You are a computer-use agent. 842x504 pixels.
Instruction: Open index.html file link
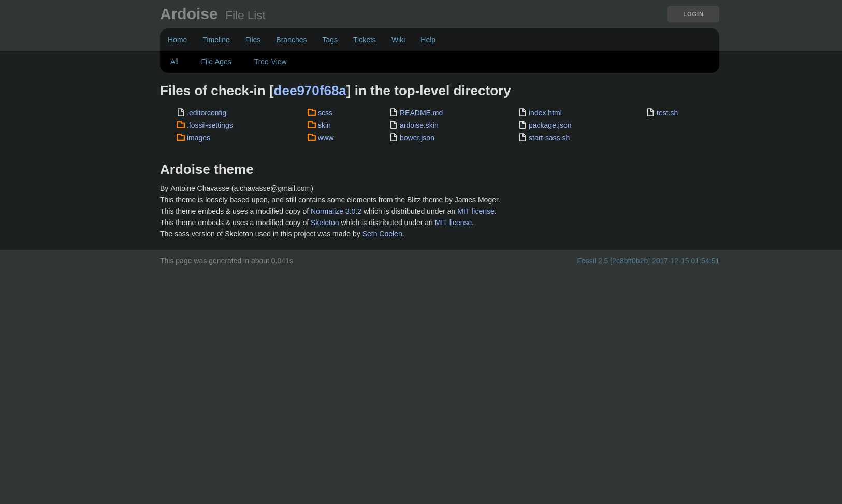[545, 113]
